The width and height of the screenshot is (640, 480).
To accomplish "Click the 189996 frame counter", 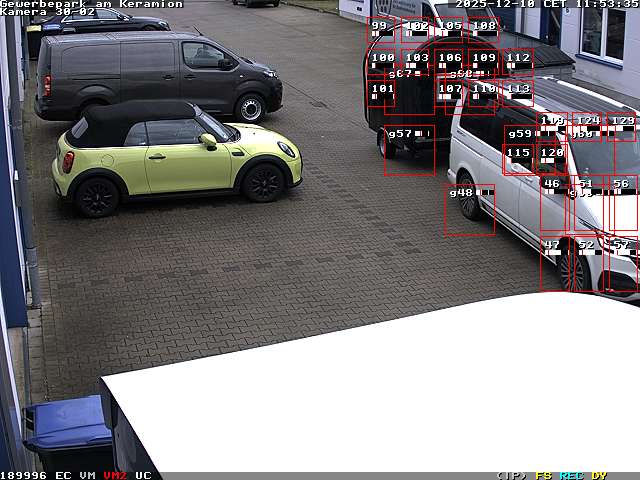I will pyautogui.click(x=24, y=475).
